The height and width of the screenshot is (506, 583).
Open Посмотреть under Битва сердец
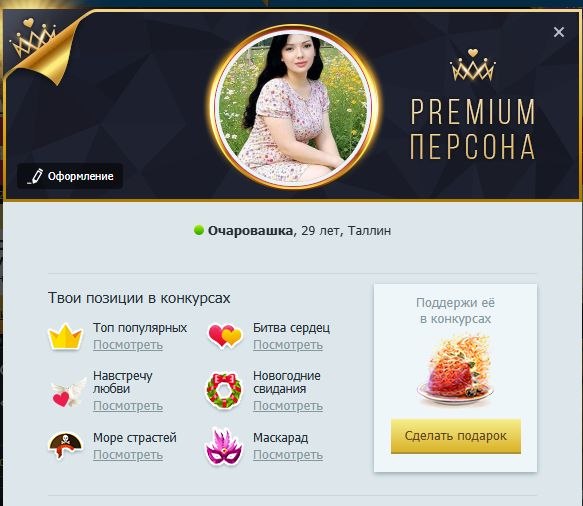(288, 345)
